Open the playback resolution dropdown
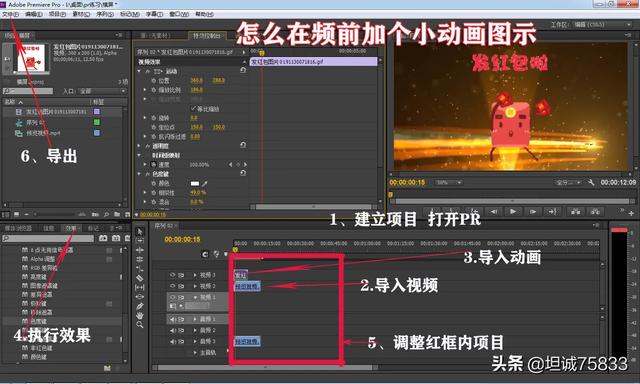The width and height of the screenshot is (640, 384). click(x=568, y=182)
